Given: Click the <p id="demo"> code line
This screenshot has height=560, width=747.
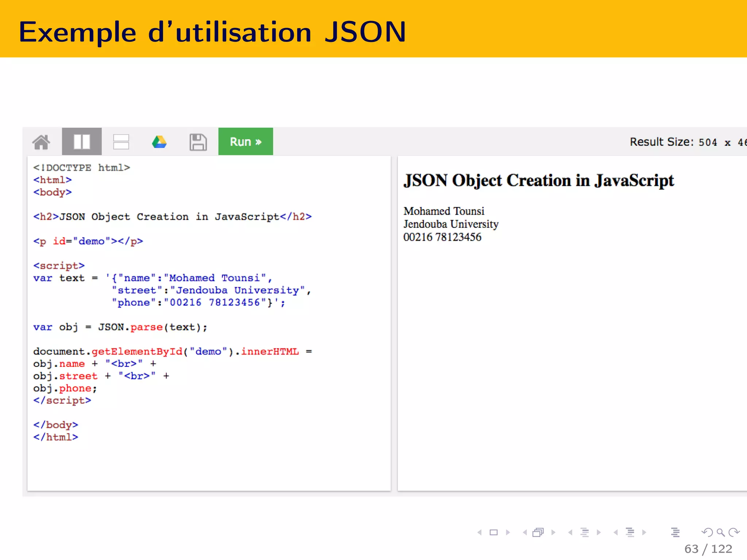Looking at the screenshot, I should pos(88,241).
